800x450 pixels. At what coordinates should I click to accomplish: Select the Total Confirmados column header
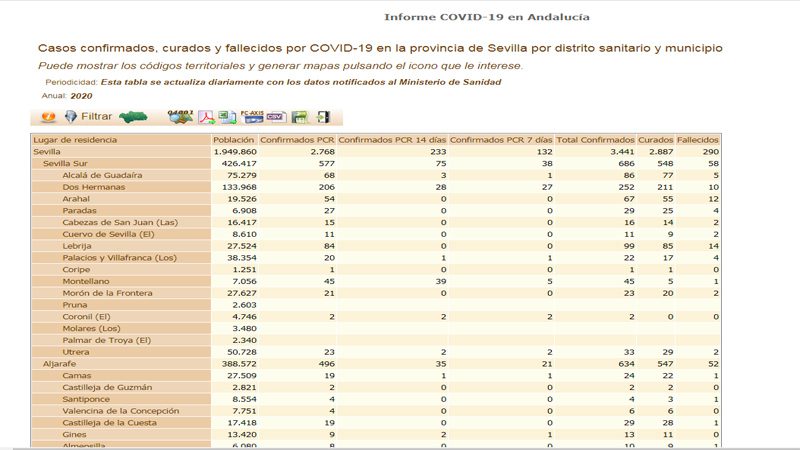click(x=595, y=140)
